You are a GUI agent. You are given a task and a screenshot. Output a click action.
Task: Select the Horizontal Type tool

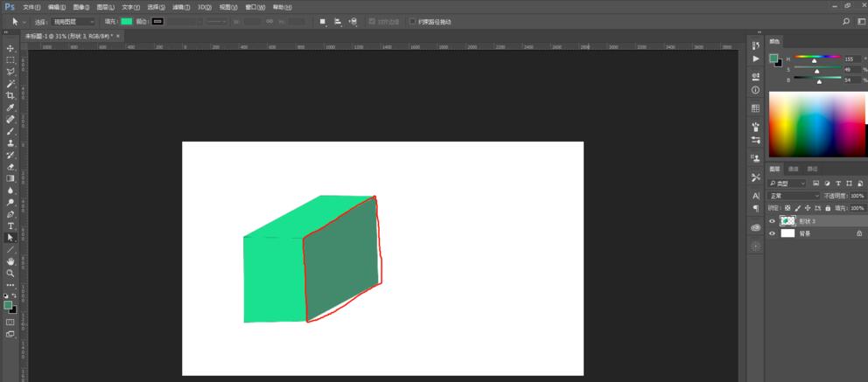(x=10, y=226)
